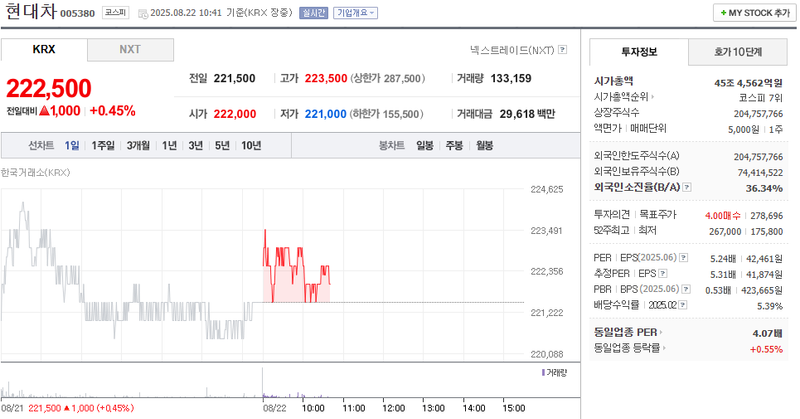Select 1일 line chart period
The width and height of the screenshot is (800, 419).
[x=72, y=145]
